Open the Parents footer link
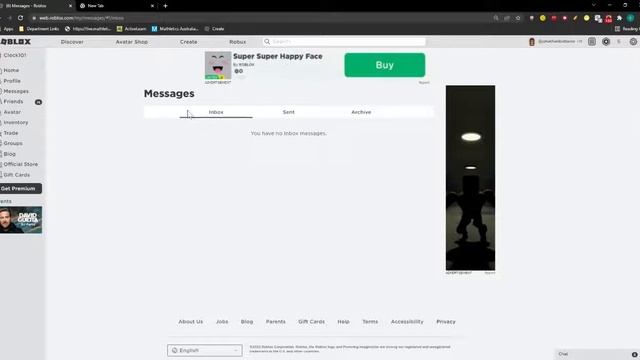Screen dimensions: 640x360 tap(276, 322)
